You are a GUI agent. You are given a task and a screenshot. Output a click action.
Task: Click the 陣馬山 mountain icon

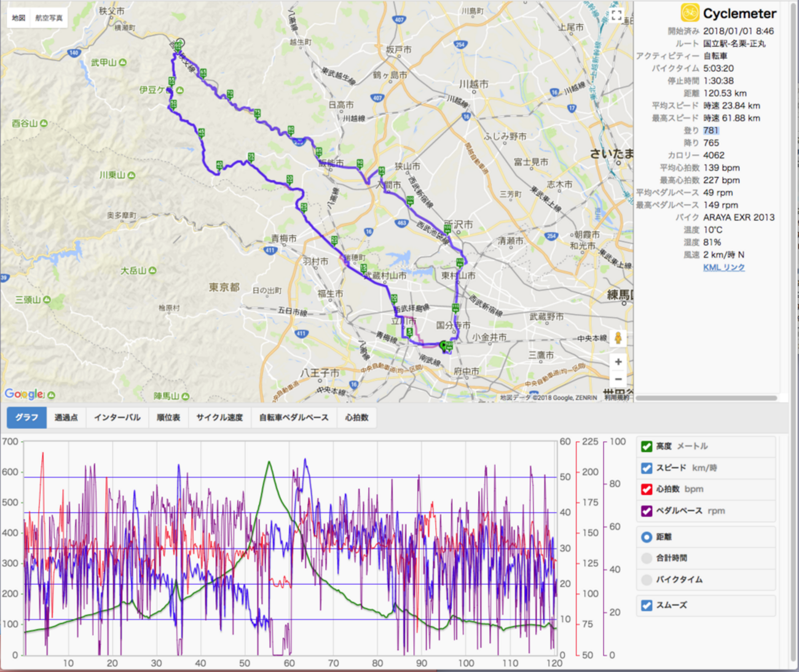click(x=186, y=397)
